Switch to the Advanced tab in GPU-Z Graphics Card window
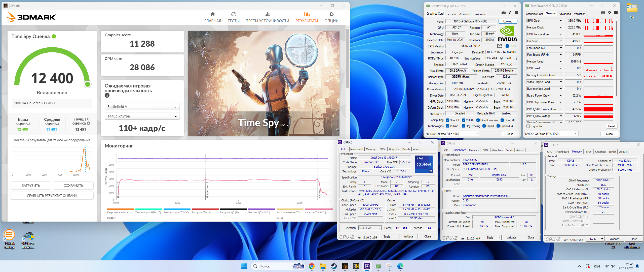The width and height of the screenshot is (644, 272). click(465, 14)
